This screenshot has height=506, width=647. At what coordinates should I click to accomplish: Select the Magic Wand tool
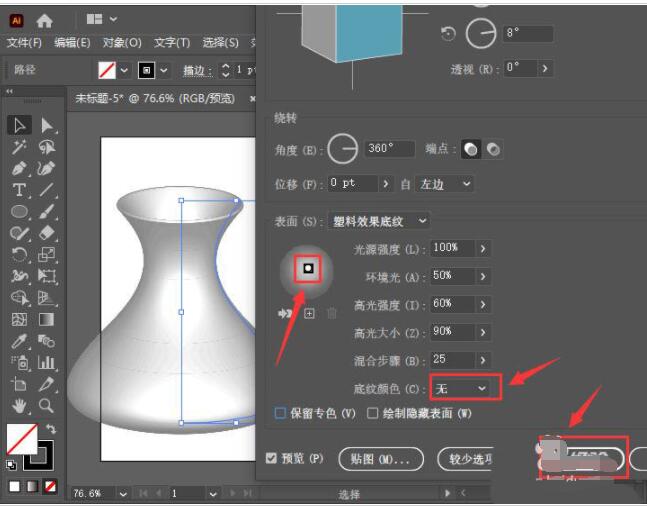19,147
